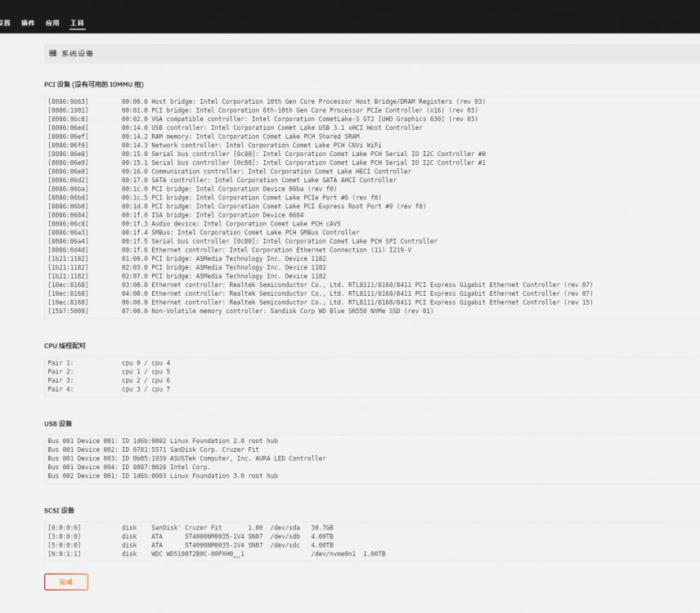Select the USB SanDisk Corp. Cruzer Fit row
The image size is (700, 613).
tap(153, 450)
